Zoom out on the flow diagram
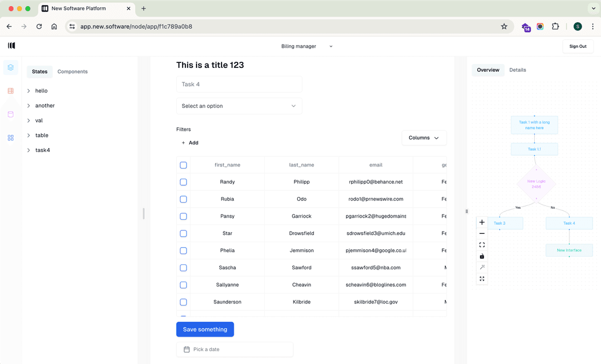Image resolution: width=601 pixels, height=364 pixels. (482, 233)
